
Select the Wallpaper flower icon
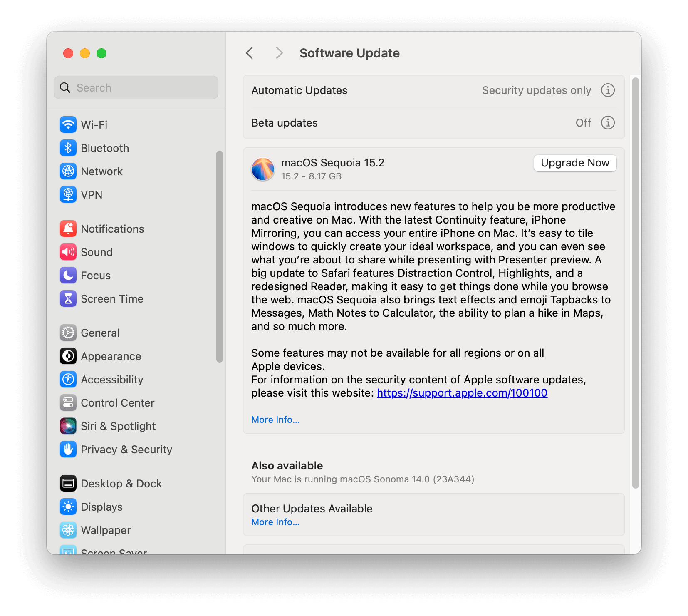click(68, 530)
